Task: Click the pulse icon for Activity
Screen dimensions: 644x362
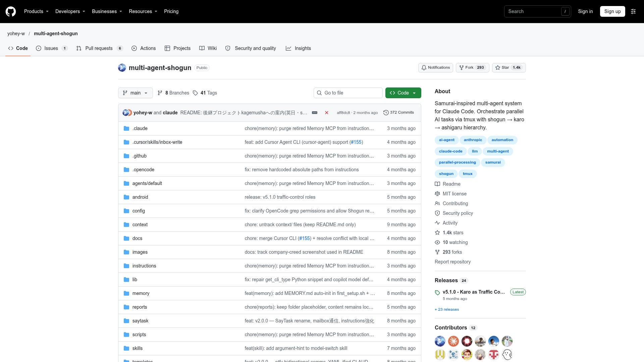Action: (437, 223)
